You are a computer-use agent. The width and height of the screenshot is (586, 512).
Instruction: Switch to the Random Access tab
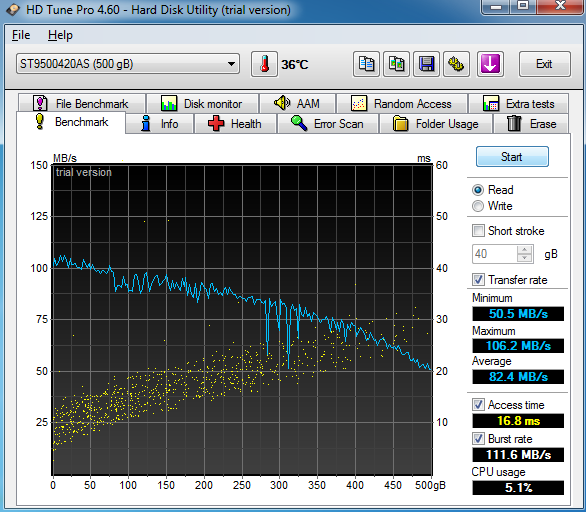[402, 104]
